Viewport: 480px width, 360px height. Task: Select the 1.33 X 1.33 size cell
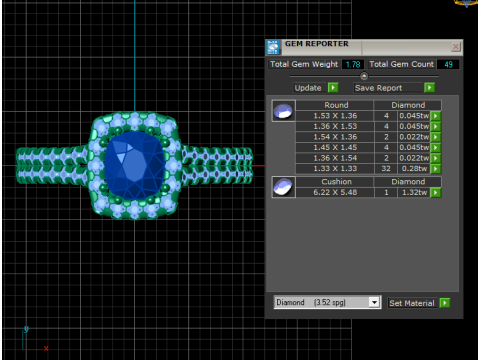(335, 169)
